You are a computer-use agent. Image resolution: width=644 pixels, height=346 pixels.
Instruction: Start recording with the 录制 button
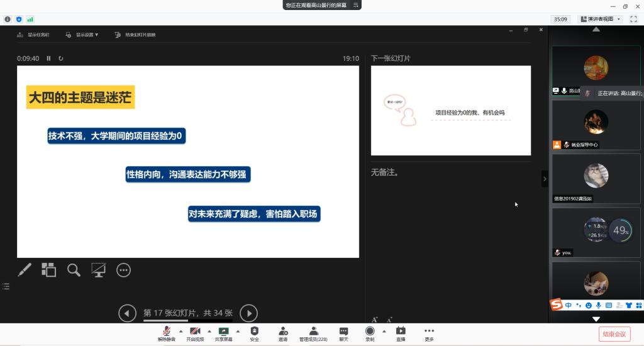[370, 333]
